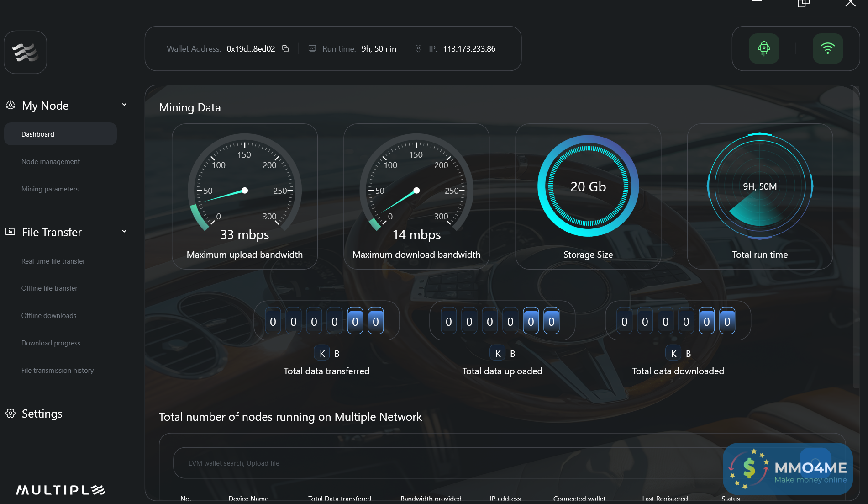
Task: Click the Mining Data heading
Action: [x=190, y=107]
